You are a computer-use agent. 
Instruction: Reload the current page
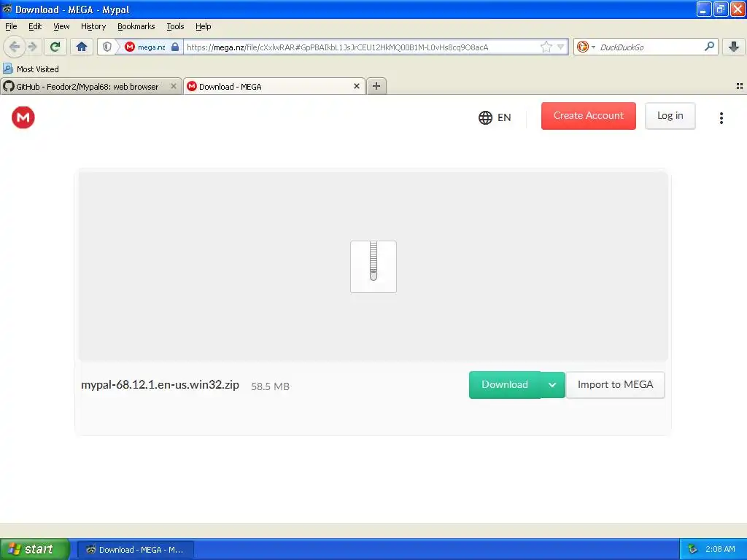pos(55,47)
